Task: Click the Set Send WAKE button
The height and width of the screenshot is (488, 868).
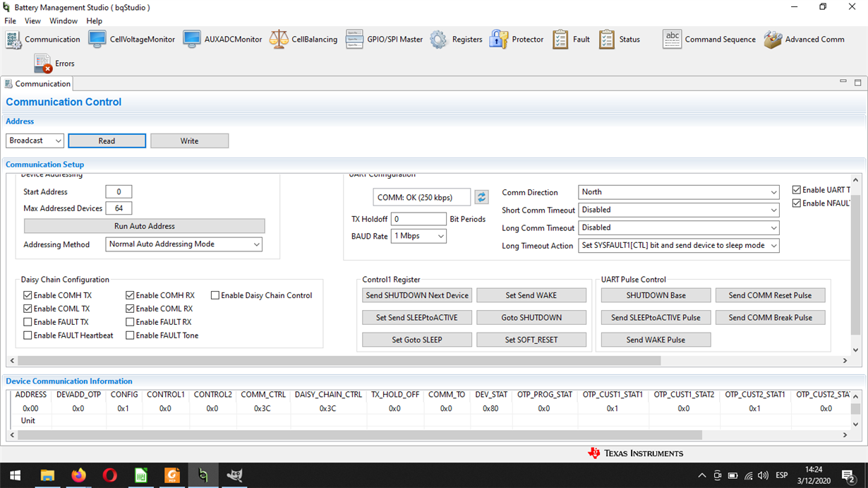Action: click(531, 295)
